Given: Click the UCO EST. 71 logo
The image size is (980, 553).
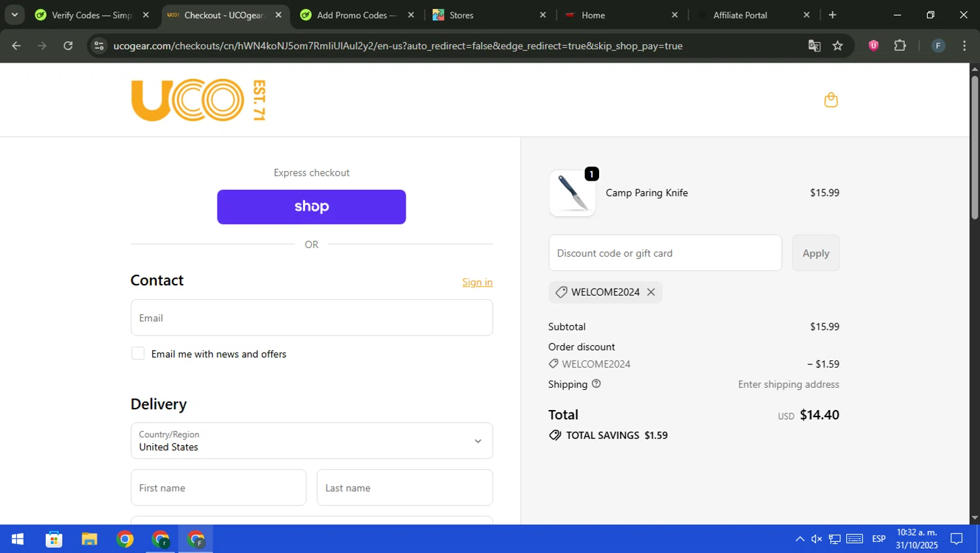Looking at the screenshot, I should coord(198,100).
